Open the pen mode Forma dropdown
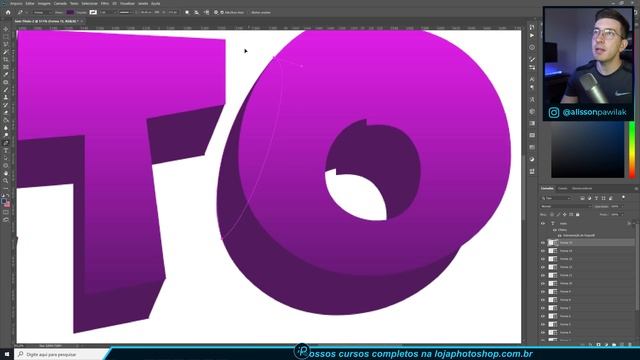The height and width of the screenshot is (360, 640). 42,12
